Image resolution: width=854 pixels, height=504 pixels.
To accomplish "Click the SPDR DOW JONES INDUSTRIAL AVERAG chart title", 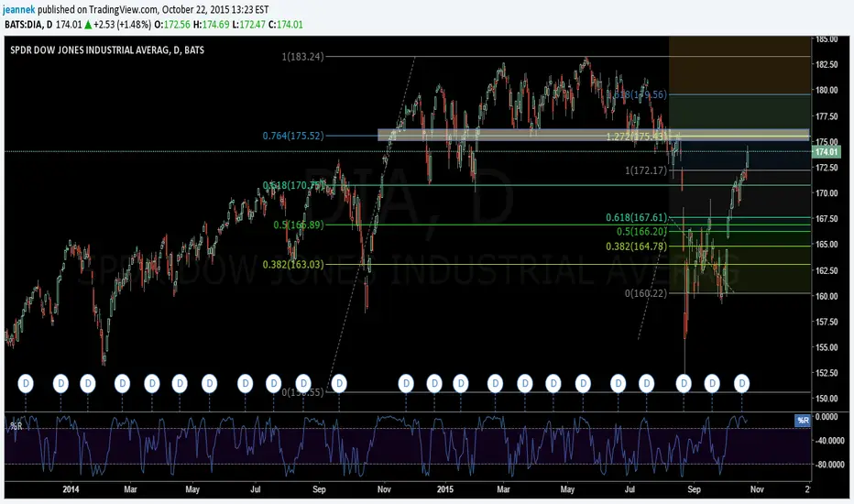I will (107, 50).
